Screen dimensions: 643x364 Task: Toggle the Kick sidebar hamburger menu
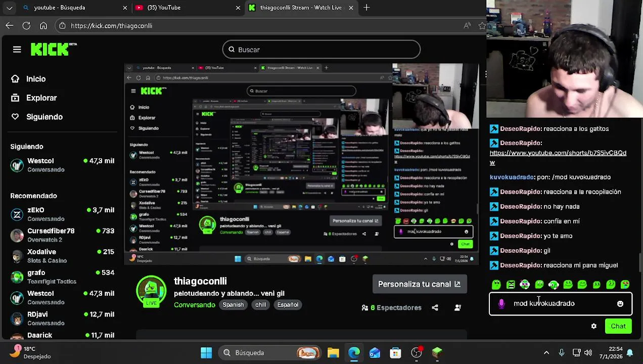click(17, 50)
